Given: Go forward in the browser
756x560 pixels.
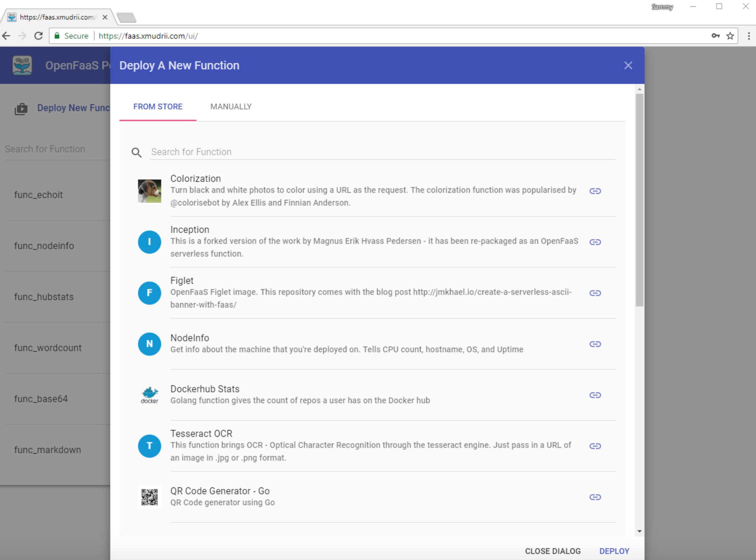Looking at the screenshot, I should click(22, 36).
